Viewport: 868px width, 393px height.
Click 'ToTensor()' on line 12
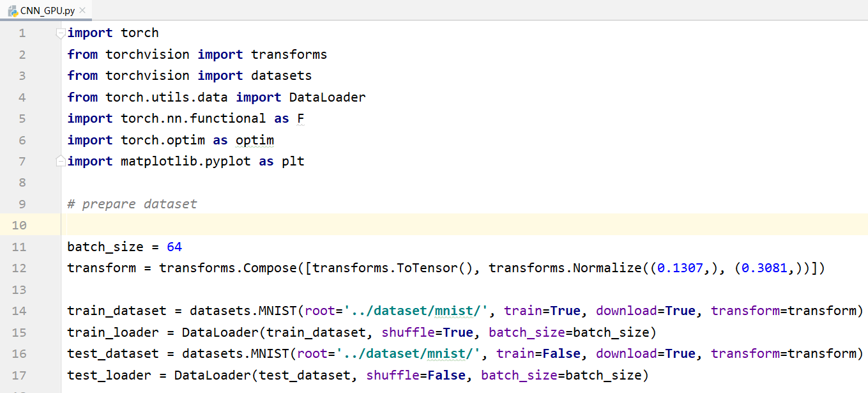[x=435, y=268]
